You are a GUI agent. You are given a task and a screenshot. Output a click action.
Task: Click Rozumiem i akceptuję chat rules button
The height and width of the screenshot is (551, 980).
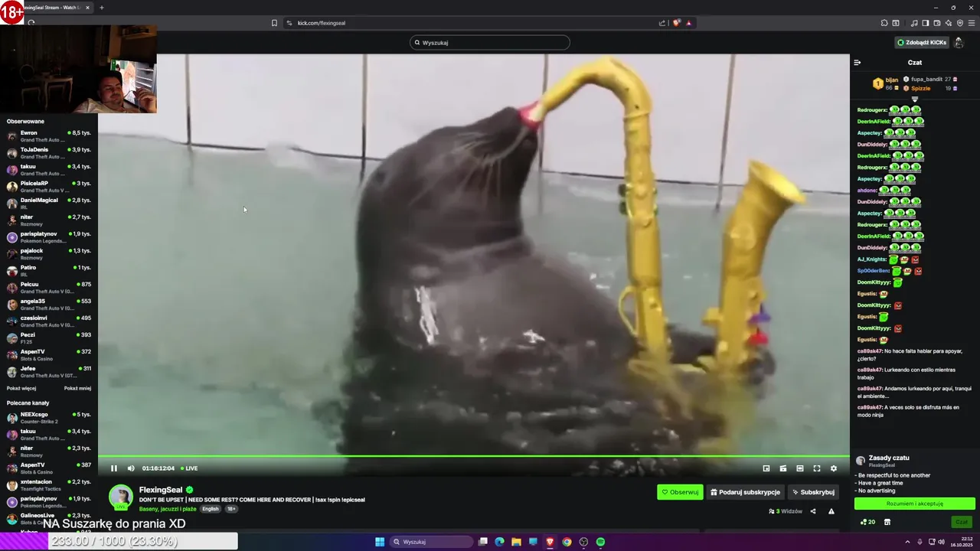click(x=915, y=504)
